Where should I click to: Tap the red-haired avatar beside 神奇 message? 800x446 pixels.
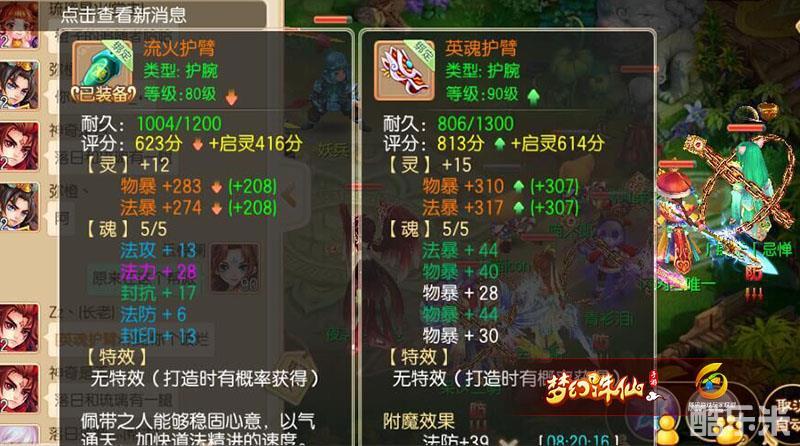pyautogui.click(x=19, y=146)
